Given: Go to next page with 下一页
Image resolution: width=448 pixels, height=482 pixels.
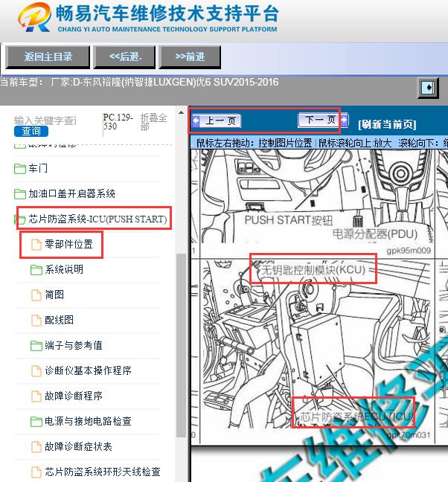Looking at the screenshot, I should [323, 120].
